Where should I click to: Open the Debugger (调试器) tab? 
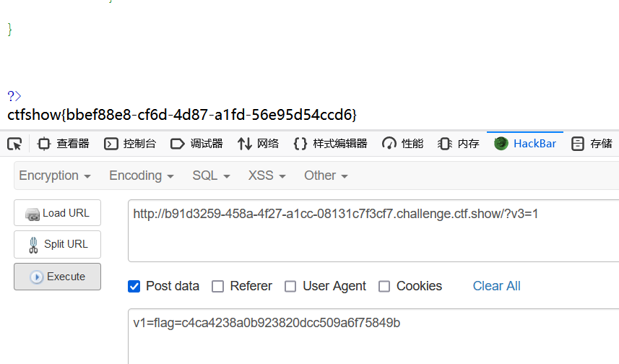pos(196,144)
